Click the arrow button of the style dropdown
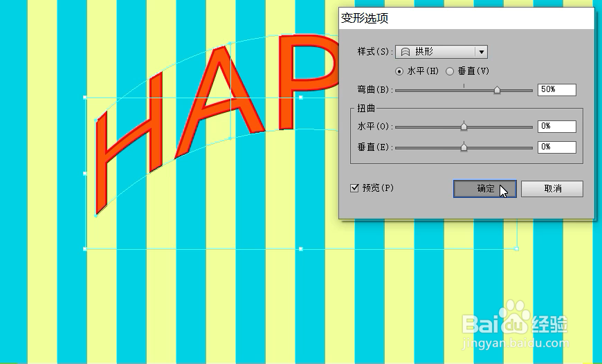The height and width of the screenshot is (364, 602). click(482, 52)
